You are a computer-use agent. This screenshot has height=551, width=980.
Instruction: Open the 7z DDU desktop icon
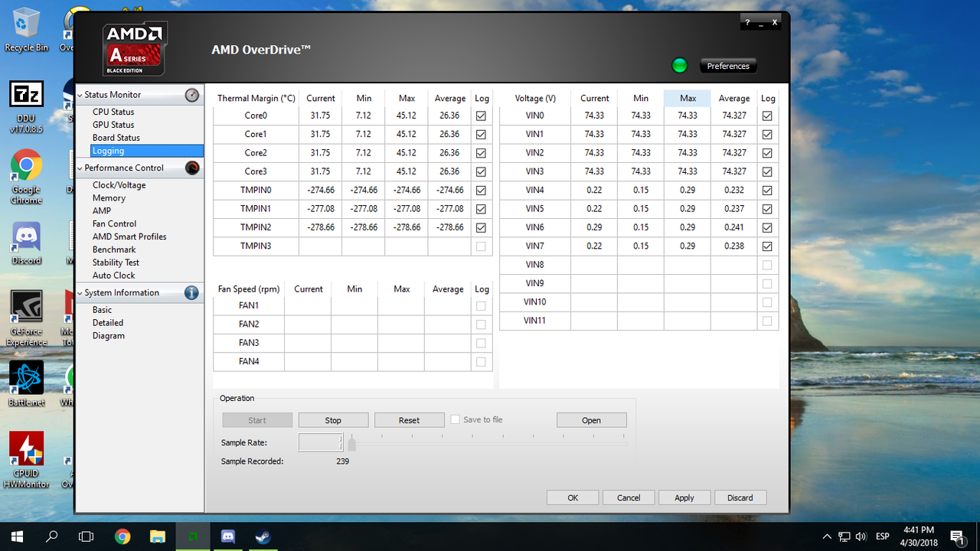click(27, 107)
